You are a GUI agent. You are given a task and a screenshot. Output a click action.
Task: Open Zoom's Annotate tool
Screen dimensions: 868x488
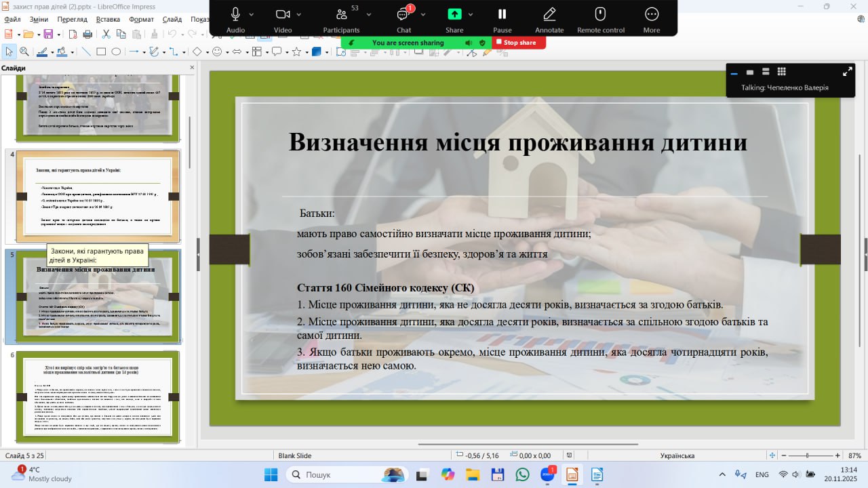pyautogui.click(x=549, y=19)
